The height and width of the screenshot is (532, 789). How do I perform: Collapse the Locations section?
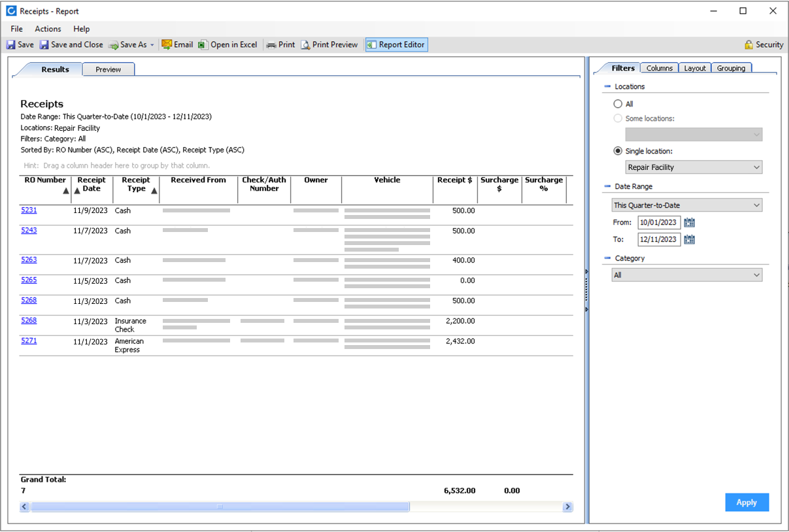[607, 86]
